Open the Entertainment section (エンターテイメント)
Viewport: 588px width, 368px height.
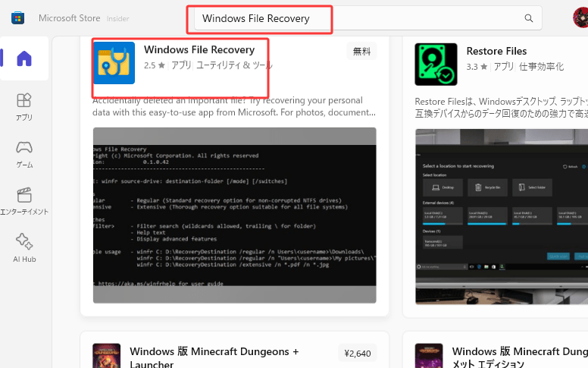[x=24, y=200]
